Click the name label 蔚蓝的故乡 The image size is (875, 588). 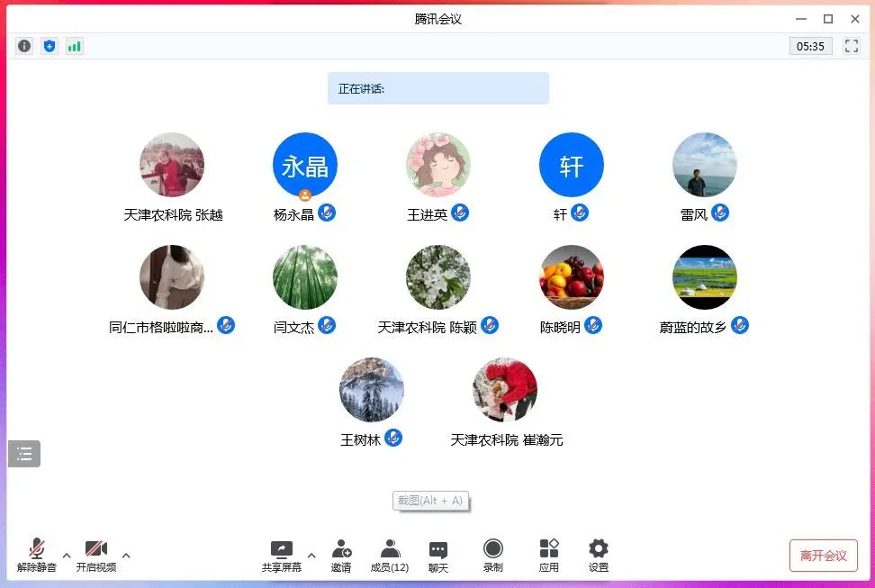pyautogui.click(x=692, y=327)
